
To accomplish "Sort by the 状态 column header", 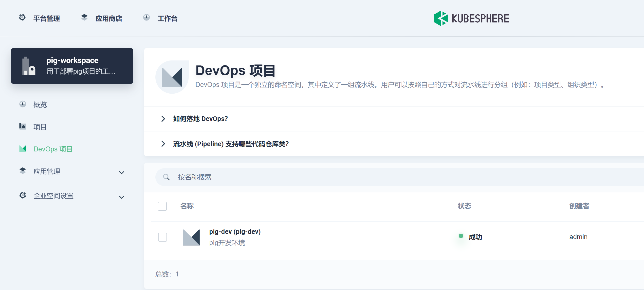I will point(464,206).
